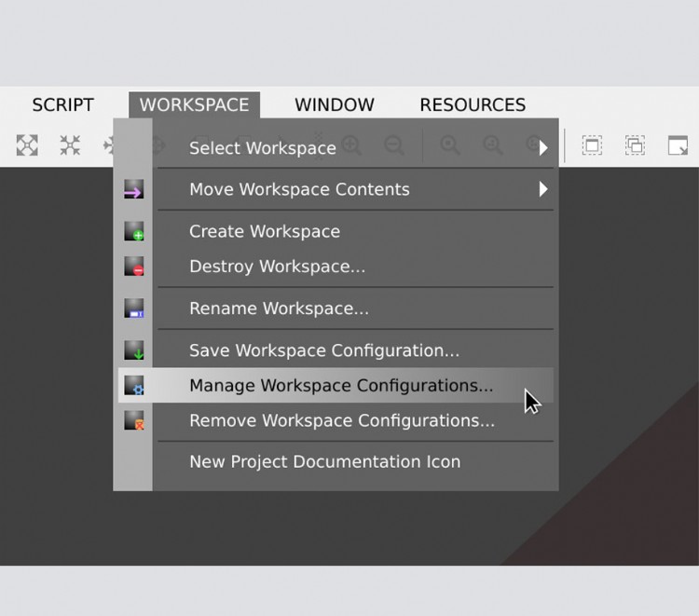Click the Rename Workspace icon
The width and height of the screenshot is (699, 616).
[133, 309]
